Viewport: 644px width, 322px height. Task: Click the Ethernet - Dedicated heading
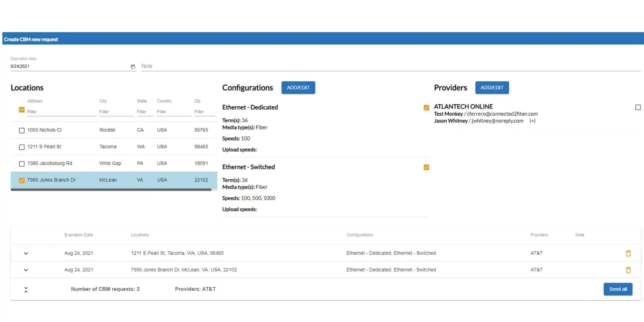tap(250, 107)
